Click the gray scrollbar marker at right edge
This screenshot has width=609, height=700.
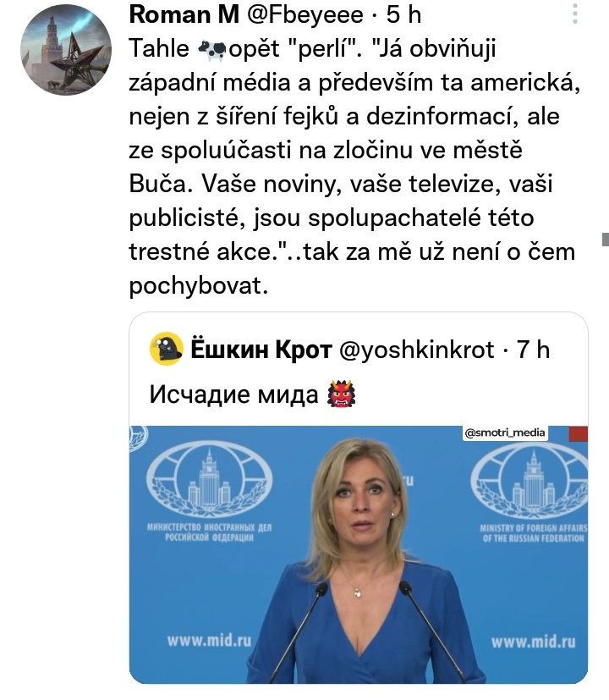tap(606, 240)
